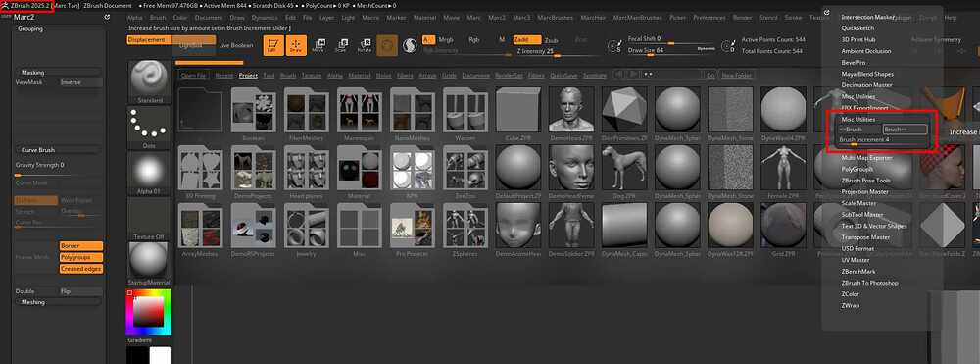Toggle the Polygroups option
The image size is (980, 364).
click(x=81, y=257)
